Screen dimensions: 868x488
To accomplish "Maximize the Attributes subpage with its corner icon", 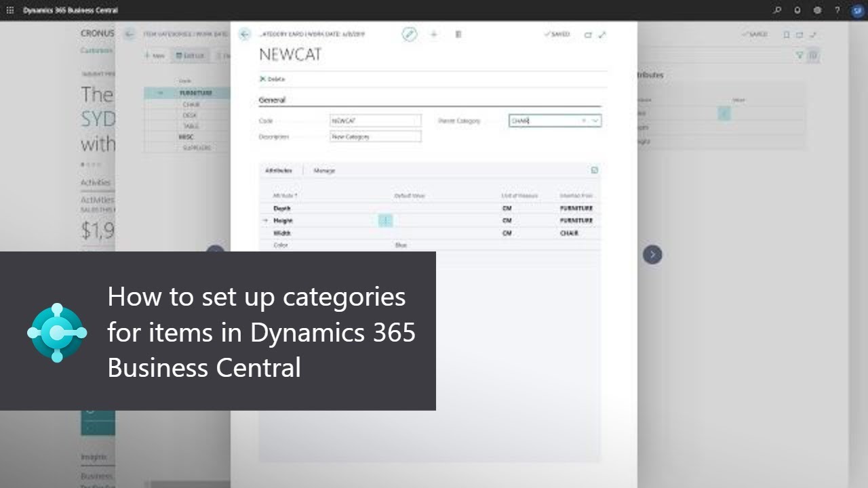I will [594, 170].
